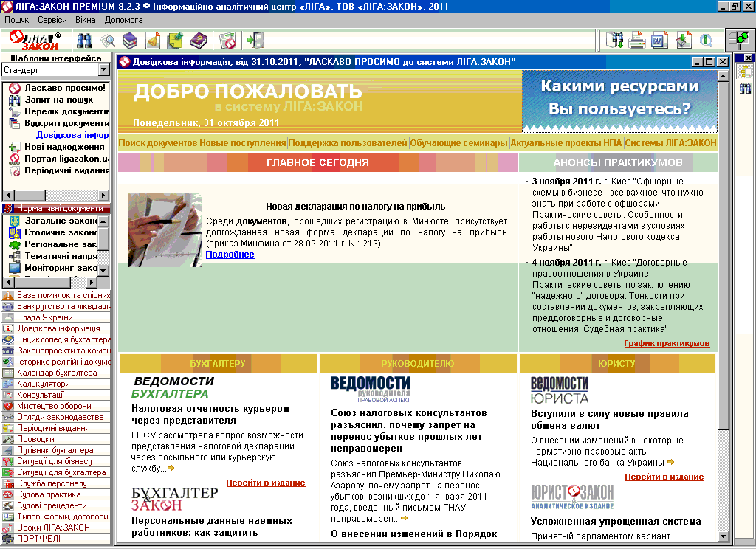Click the find-in-document binoculars icon on right toolbar
Screen dimensions: 756x549
click(615, 41)
